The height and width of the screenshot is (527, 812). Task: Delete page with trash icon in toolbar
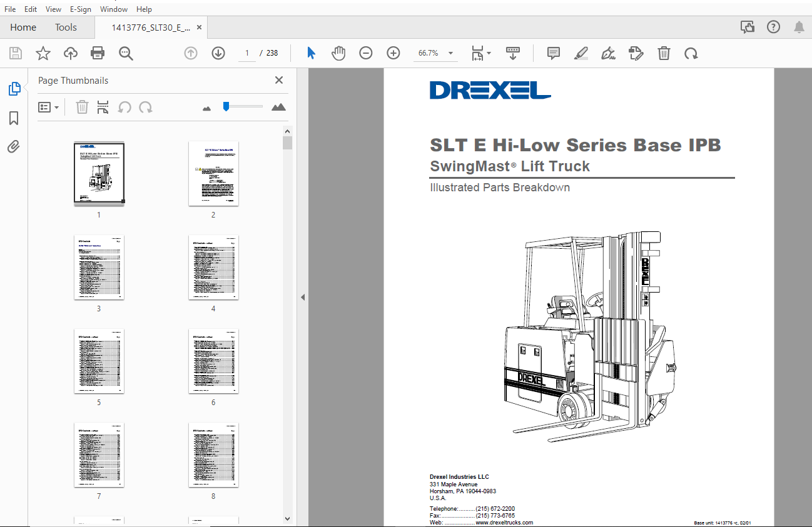[664, 53]
